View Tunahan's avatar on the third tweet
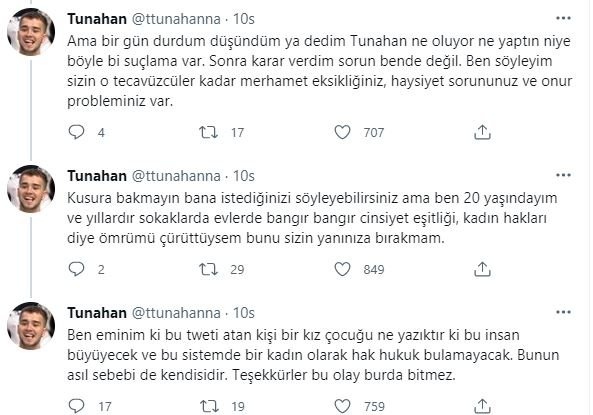This screenshot has height=415, width=593. click(31, 326)
